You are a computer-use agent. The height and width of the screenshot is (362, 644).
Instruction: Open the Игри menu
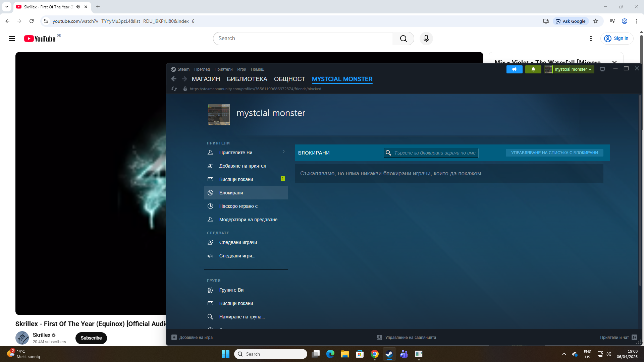(x=241, y=69)
